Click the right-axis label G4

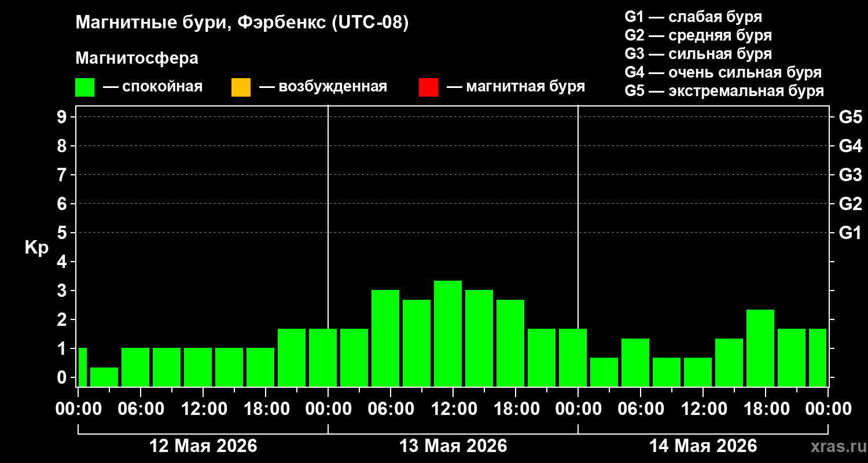coord(850,146)
